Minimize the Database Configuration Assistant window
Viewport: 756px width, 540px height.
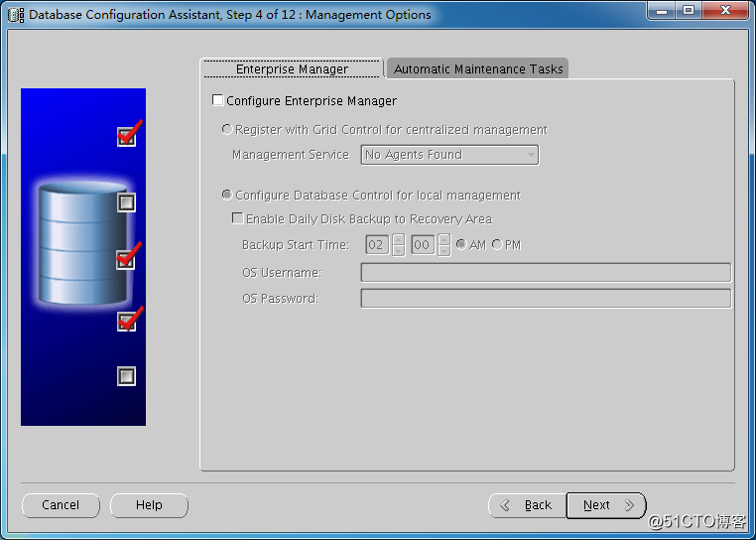tap(662, 10)
